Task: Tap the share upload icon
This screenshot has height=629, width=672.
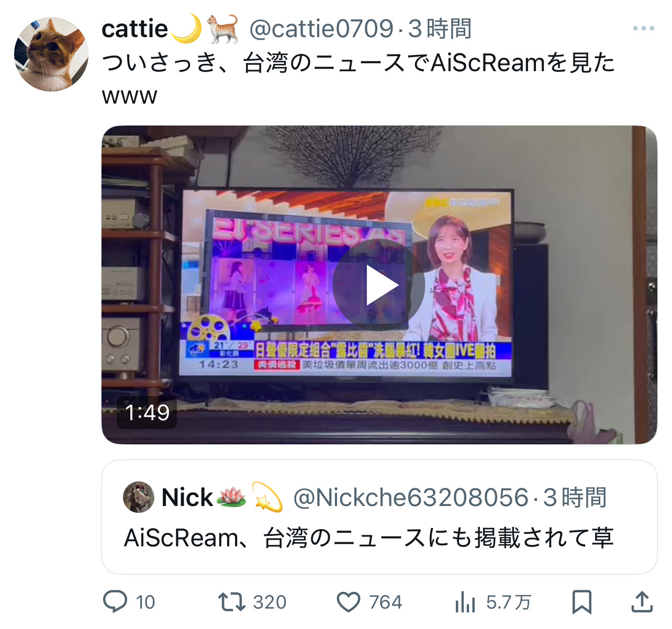Action: [642, 602]
